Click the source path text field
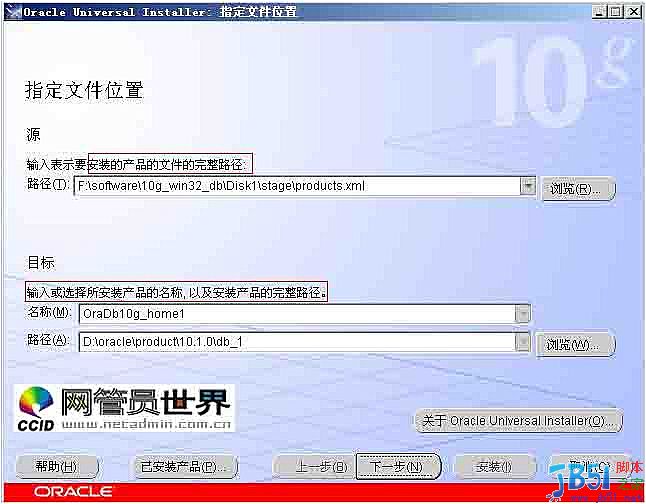 pyautogui.click(x=296, y=186)
